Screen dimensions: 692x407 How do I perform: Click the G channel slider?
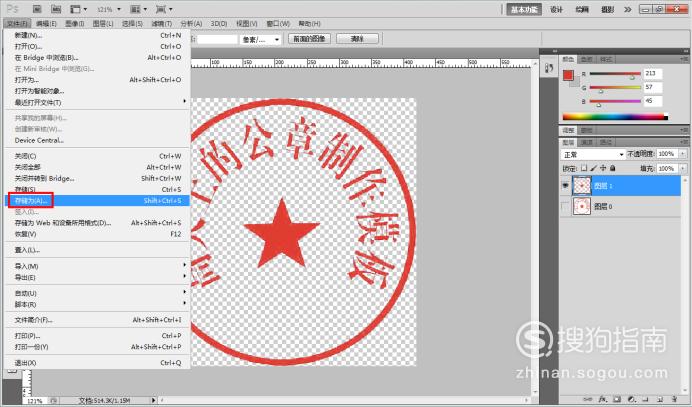[615, 89]
